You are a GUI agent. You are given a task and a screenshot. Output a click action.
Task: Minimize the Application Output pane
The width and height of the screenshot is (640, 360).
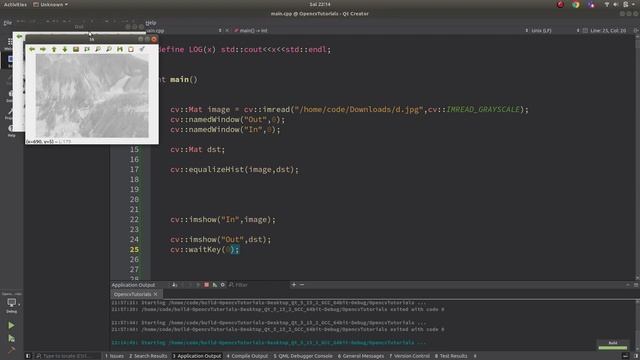[x=628, y=285]
